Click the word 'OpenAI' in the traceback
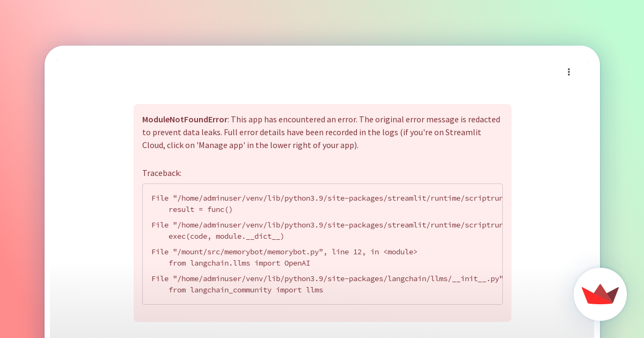This screenshot has height=338, width=644. (297, 263)
